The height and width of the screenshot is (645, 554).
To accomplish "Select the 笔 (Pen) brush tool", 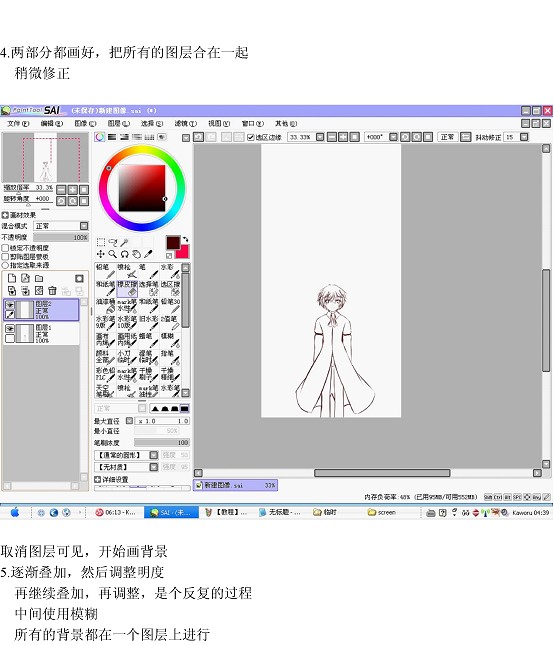I will 148,271.
